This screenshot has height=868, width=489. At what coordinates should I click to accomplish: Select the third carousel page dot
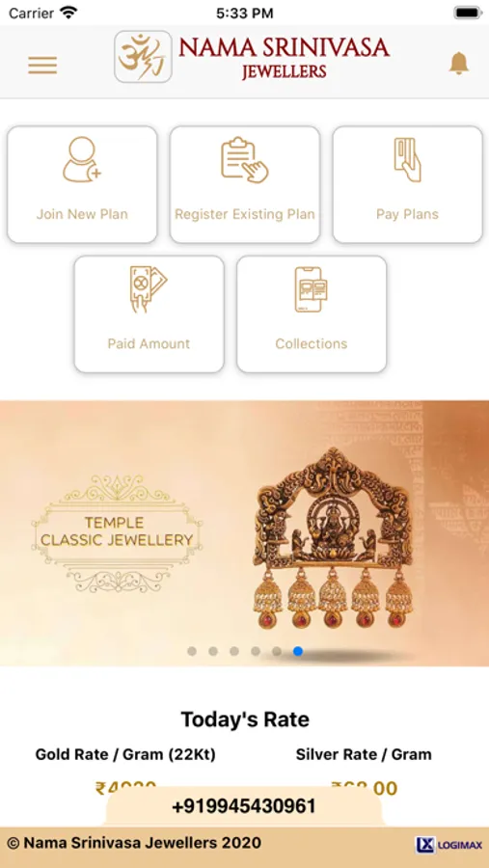(234, 652)
